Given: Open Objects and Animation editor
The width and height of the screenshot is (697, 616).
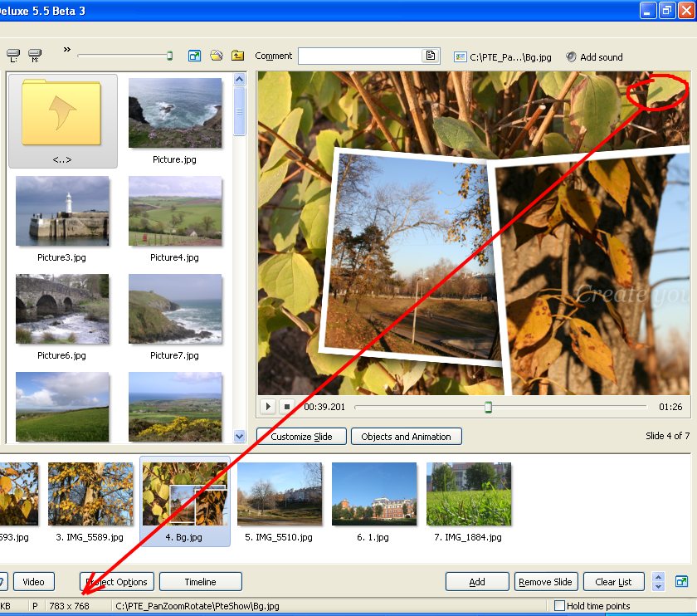Looking at the screenshot, I should coord(406,437).
